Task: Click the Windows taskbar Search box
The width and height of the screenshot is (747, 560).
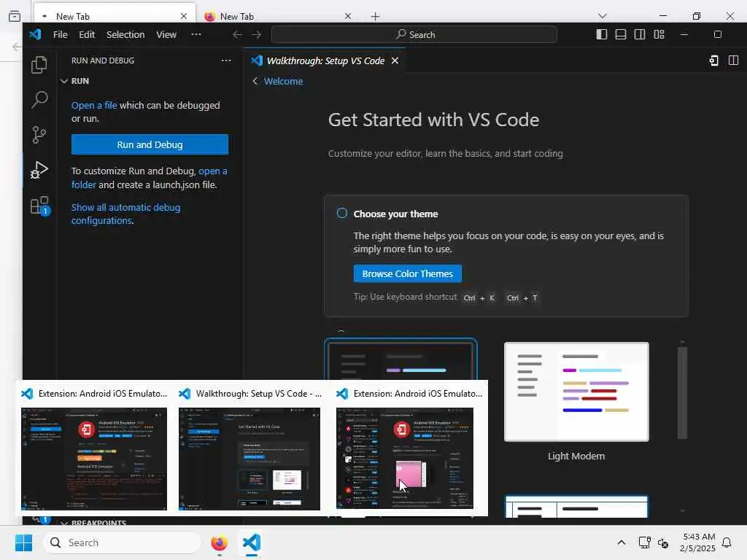Action: click(122, 542)
